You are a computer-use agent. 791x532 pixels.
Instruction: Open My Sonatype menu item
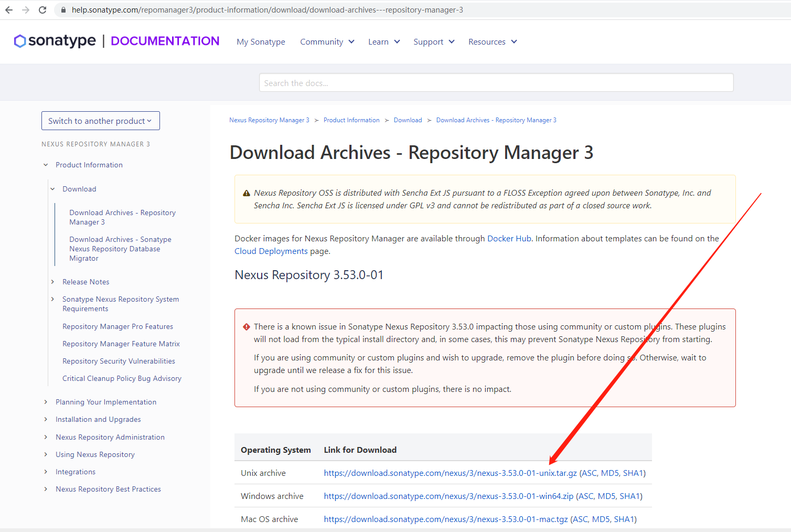pyautogui.click(x=261, y=42)
